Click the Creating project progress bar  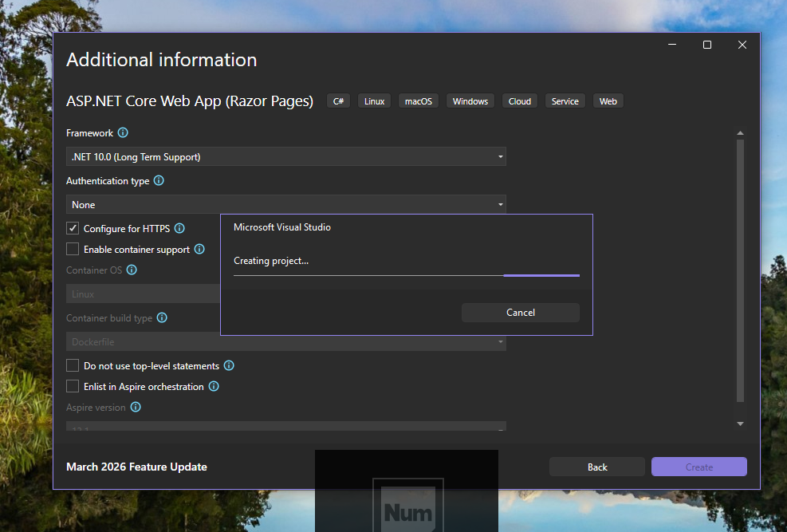[x=406, y=275]
